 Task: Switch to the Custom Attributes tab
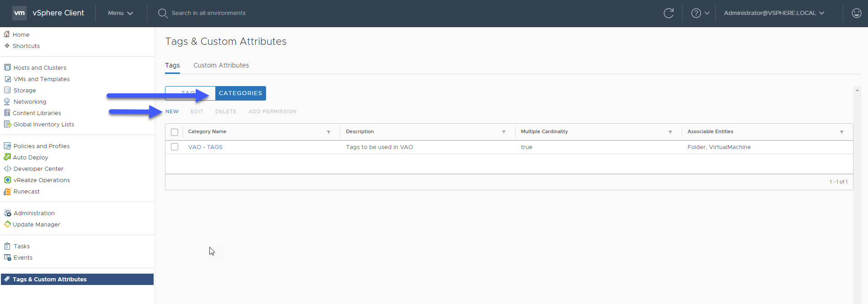click(x=221, y=65)
